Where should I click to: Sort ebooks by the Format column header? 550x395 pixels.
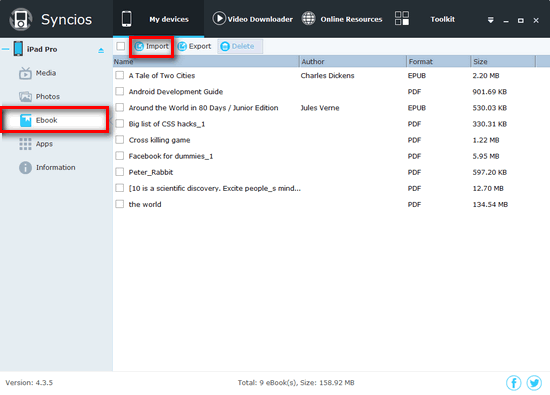click(x=438, y=62)
